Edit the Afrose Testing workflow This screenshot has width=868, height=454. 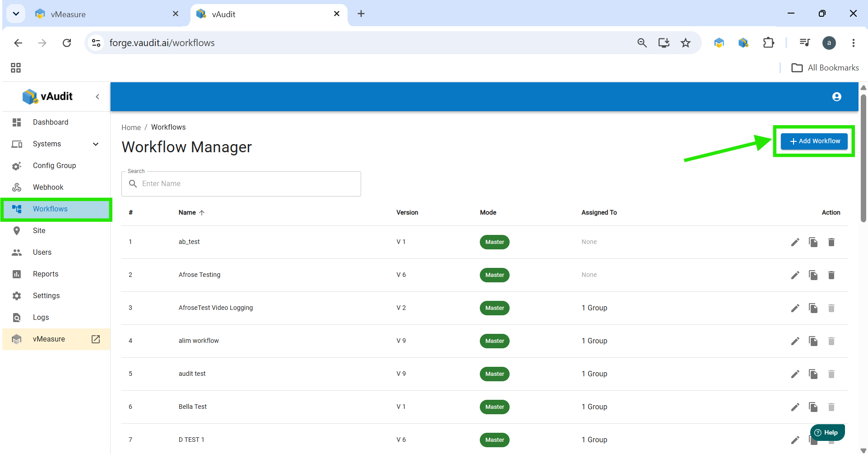(x=795, y=275)
